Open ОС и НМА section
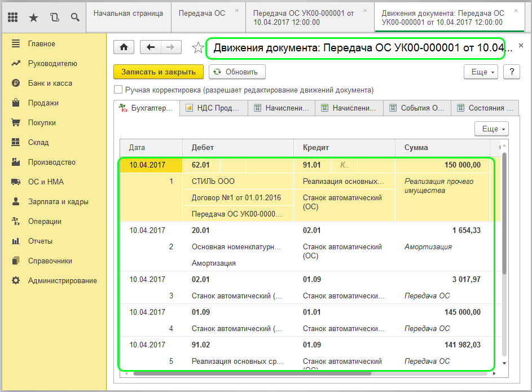The height and width of the screenshot is (392, 532). coord(46,182)
